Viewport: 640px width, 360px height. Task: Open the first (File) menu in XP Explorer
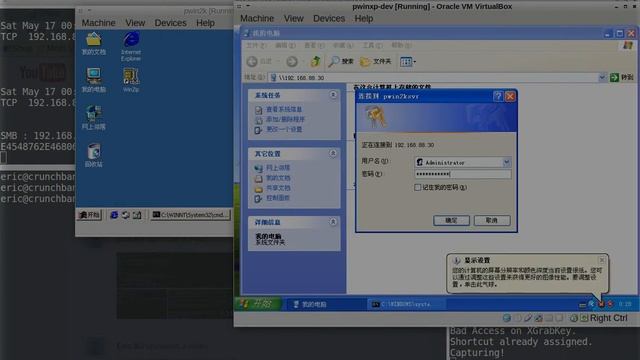[256, 45]
